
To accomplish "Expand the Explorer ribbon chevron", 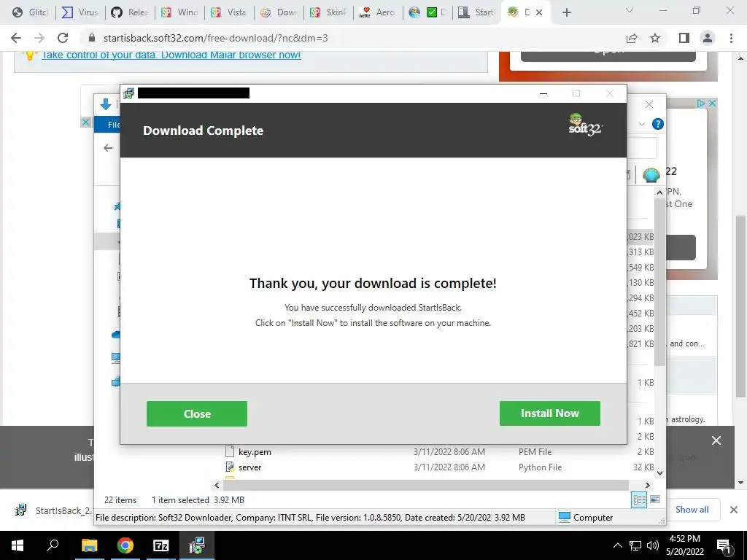I will tap(642, 124).
